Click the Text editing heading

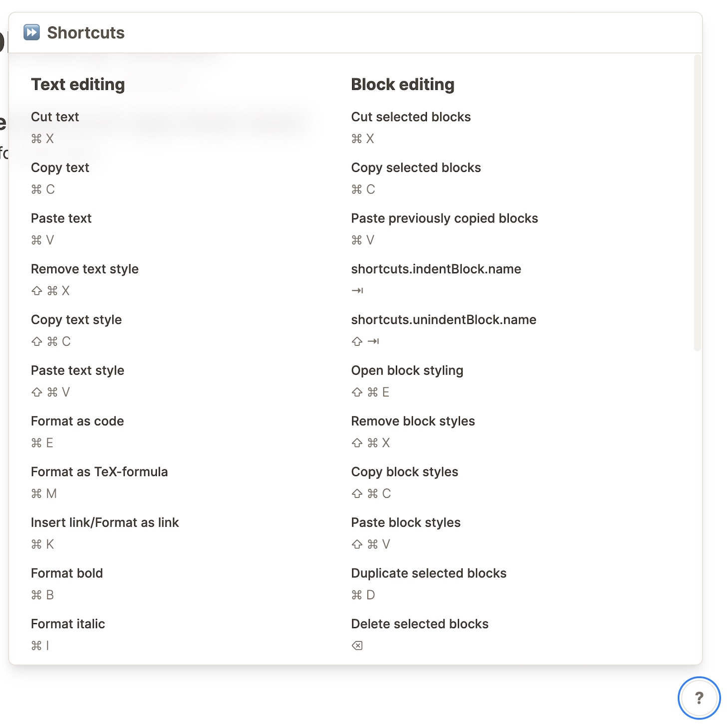[78, 84]
